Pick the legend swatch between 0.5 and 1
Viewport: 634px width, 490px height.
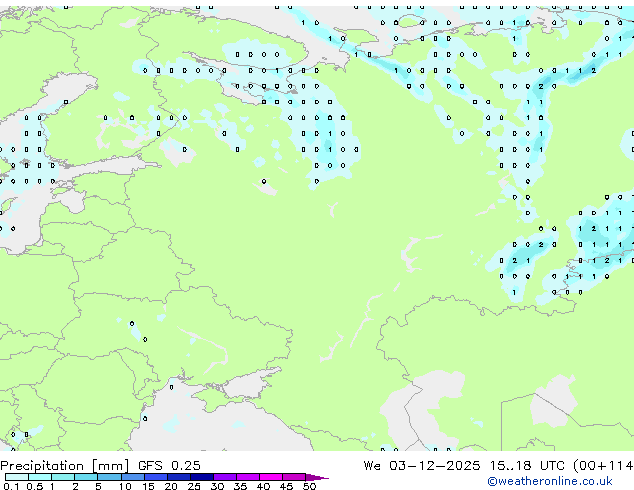40,477
